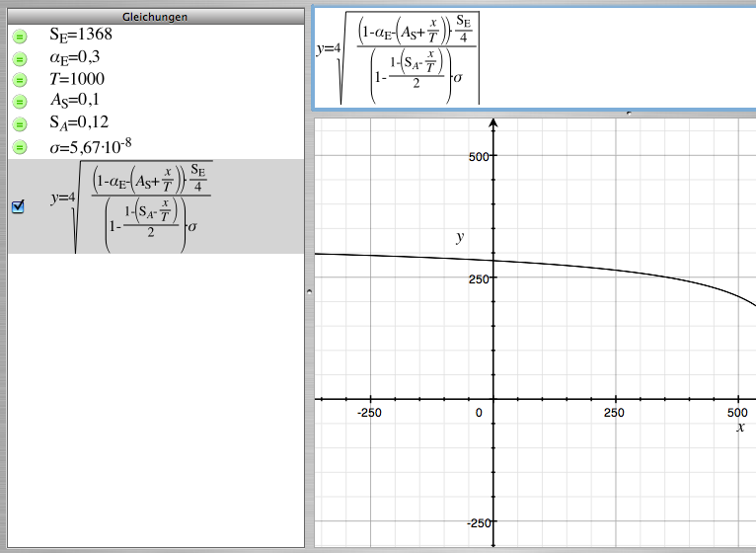The width and height of the screenshot is (756, 553).
Task: Click the x axis label in graph
Action: [x=740, y=426]
